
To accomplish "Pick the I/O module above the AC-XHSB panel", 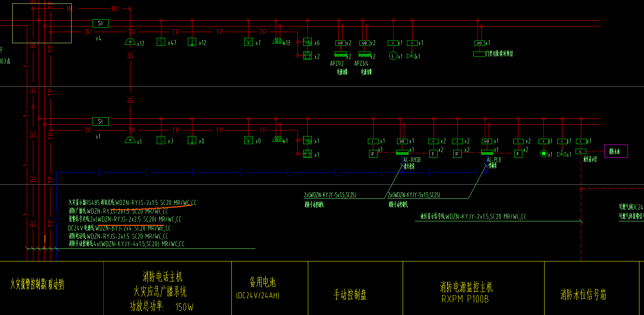I will [402, 141].
